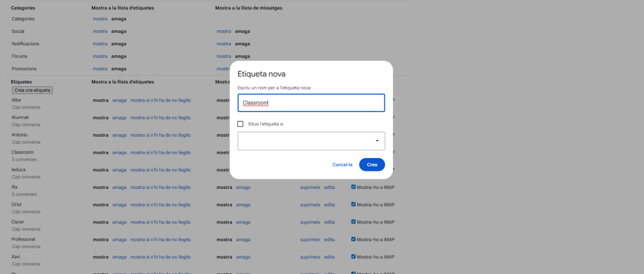This screenshot has height=274, width=644.
Task: Remove the Xavi label via suprimeix
Action: [310, 257]
